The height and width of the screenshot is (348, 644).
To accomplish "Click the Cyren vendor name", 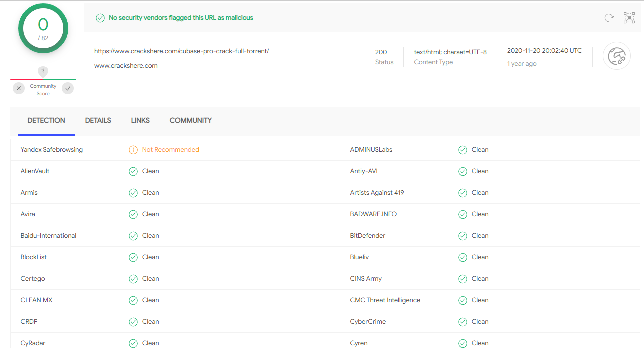I will [x=359, y=343].
